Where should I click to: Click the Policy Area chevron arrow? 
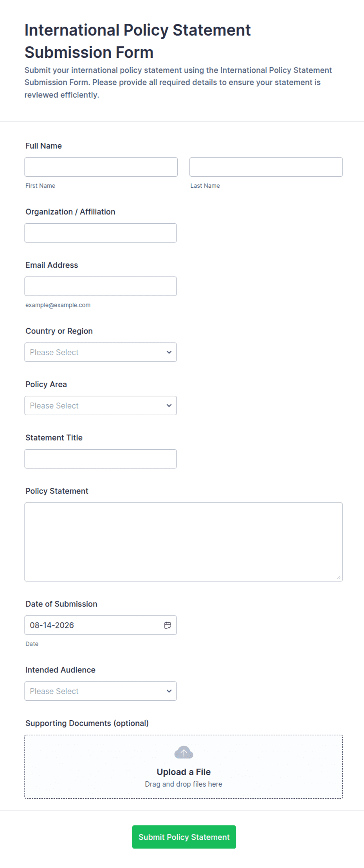(x=169, y=405)
